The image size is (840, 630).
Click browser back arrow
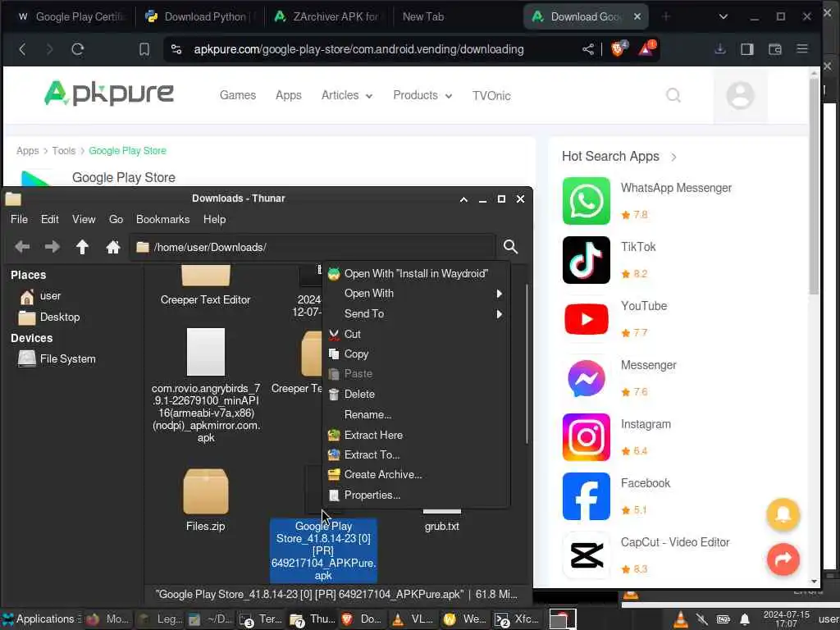tap(22, 49)
